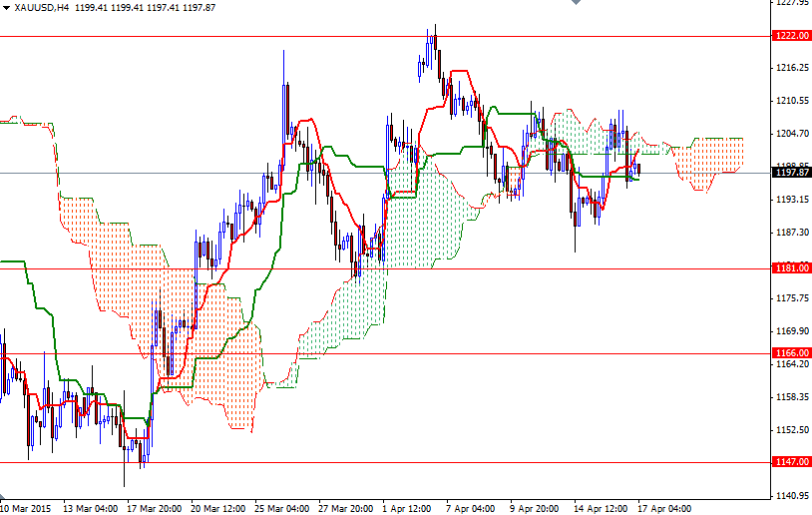Select the 1181.00 red price label
This screenshot has height=515, width=812.
791,268
